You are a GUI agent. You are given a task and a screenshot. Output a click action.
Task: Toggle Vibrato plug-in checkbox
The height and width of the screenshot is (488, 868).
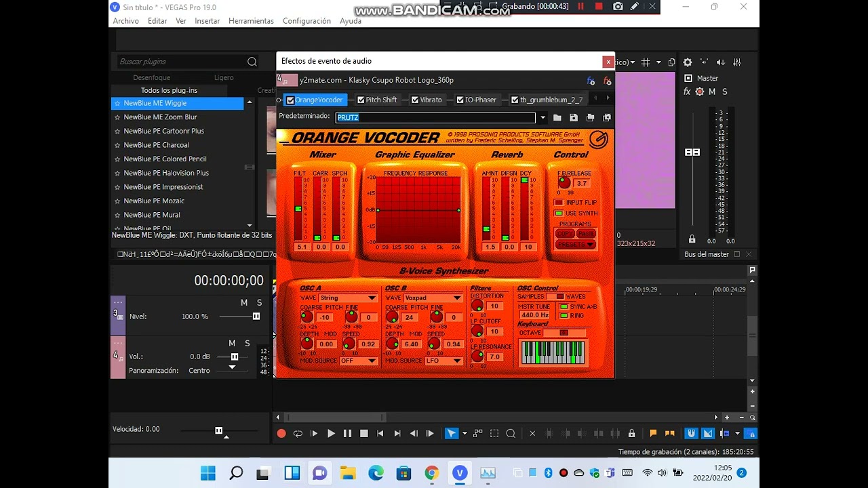[x=415, y=100]
